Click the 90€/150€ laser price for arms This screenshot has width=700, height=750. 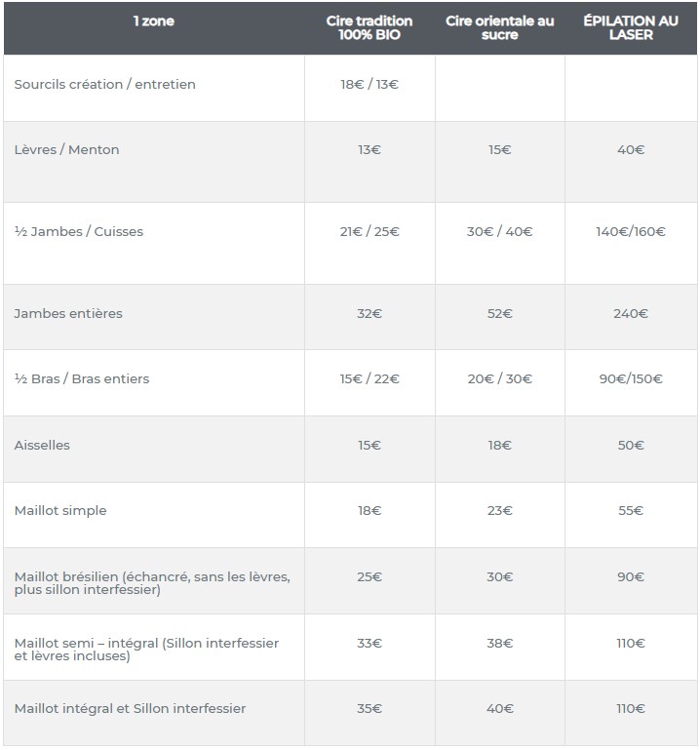point(631,379)
